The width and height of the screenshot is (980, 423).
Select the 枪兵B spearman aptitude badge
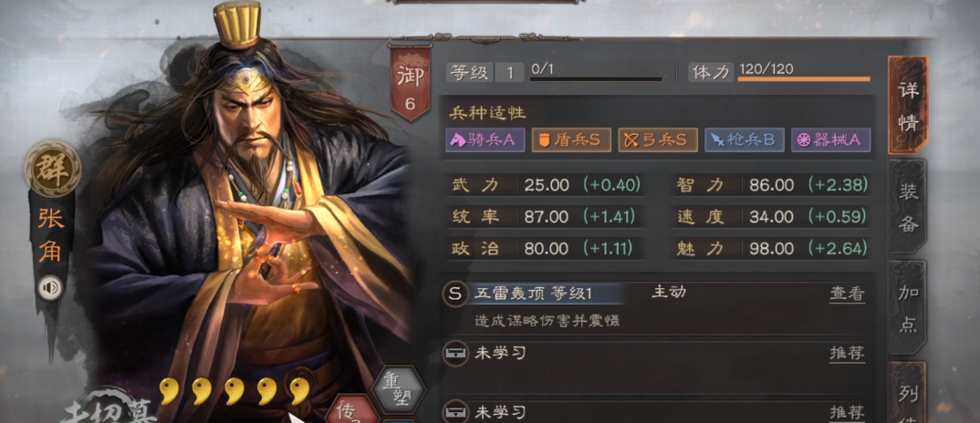745,140
